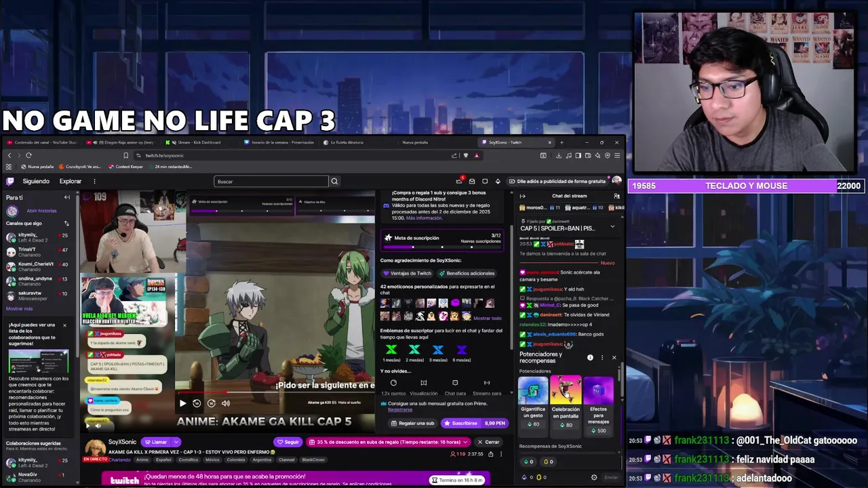The image size is (868, 488).
Task: Click Meta de suscripción progress bar
Action: click(x=441, y=247)
